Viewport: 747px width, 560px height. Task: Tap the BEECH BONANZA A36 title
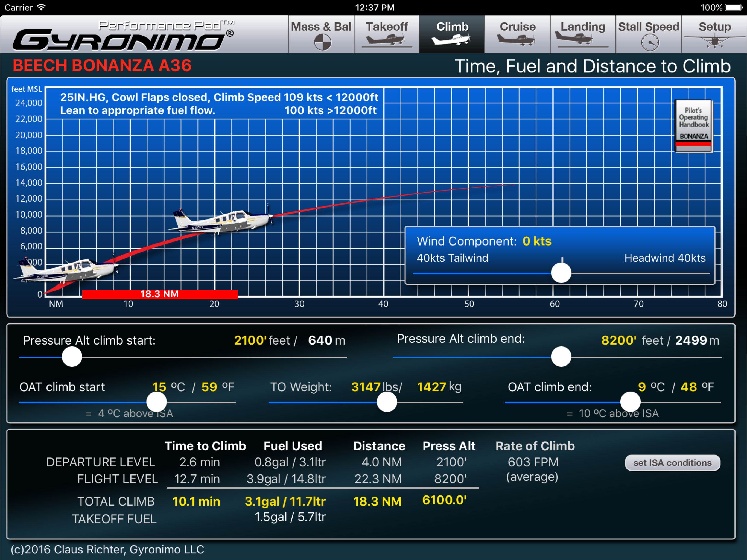[x=102, y=66]
